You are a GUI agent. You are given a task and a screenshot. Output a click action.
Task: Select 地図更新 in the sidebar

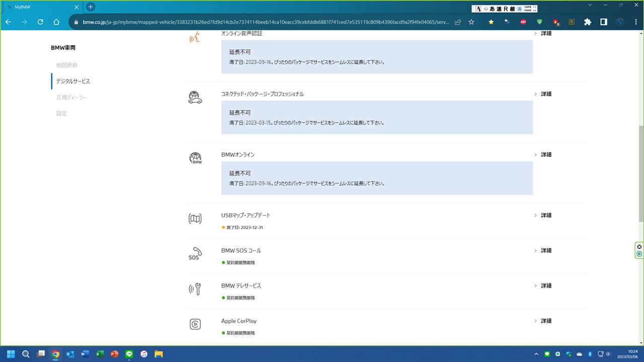(x=67, y=65)
